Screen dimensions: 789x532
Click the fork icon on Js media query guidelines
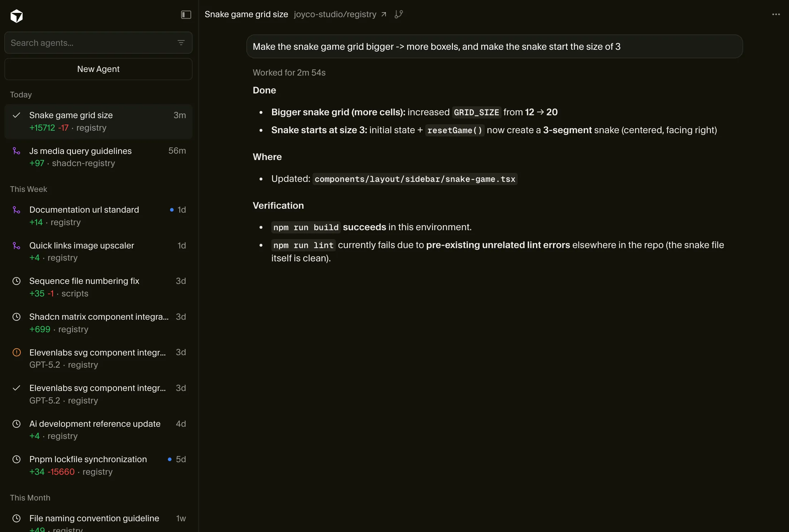click(x=16, y=151)
